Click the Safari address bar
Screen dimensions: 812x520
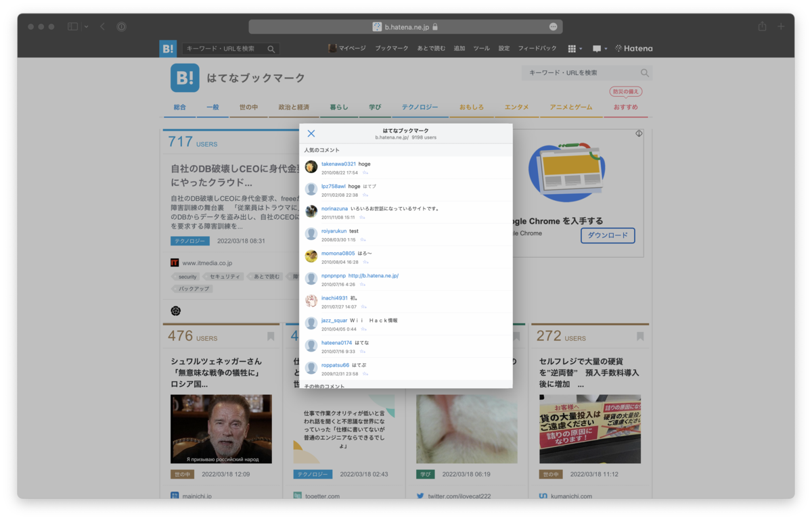(405, 26)
